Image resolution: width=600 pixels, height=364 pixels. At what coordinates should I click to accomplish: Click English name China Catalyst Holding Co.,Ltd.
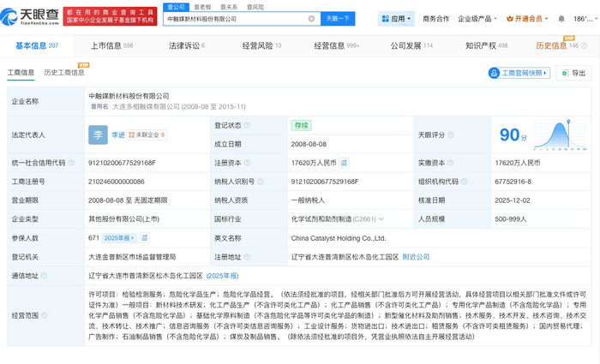339,238
